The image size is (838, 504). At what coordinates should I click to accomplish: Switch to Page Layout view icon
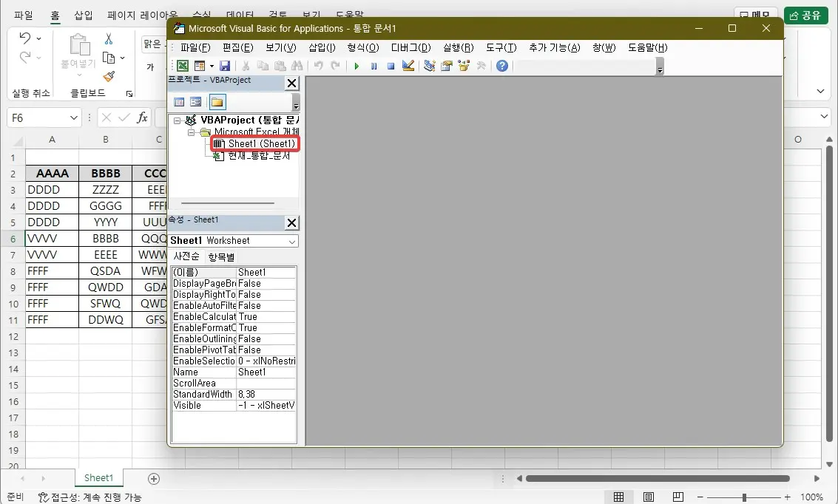(x=648, y=497)
